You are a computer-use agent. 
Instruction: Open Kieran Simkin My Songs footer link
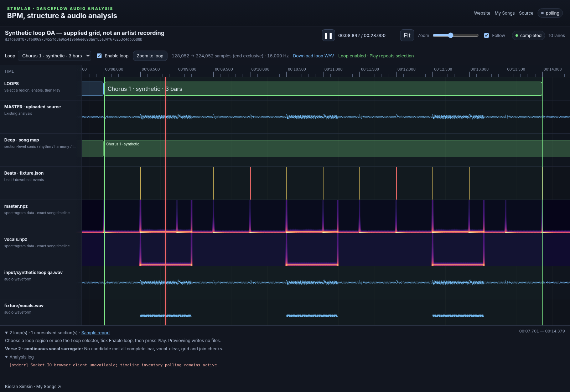coord(33,387)
